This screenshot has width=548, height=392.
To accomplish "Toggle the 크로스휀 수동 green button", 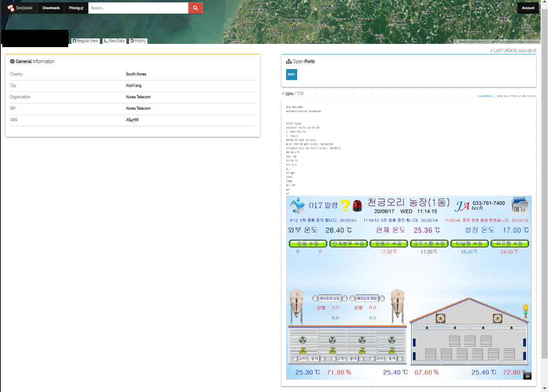I will point(429,243).
